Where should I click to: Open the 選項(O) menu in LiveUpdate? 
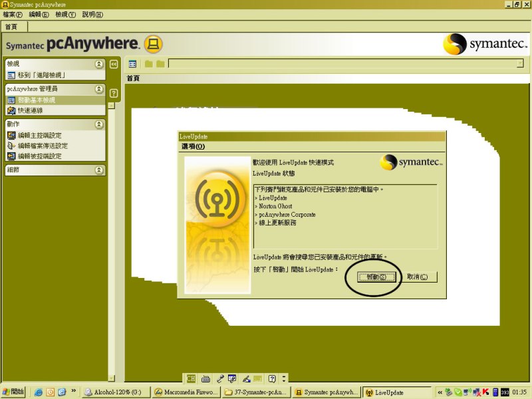pyautogui.click(x=193, y=146)
